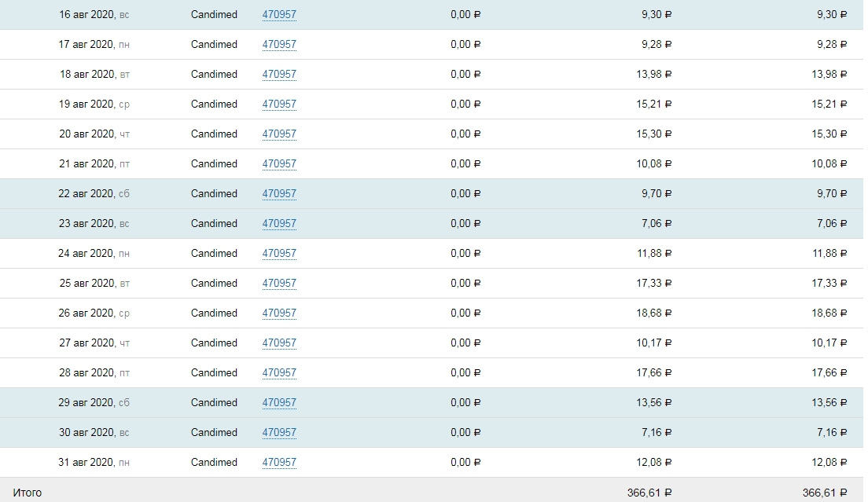Click the 18,68 ₽ amount in last column

pyautogui.click(x=829, y=313)
